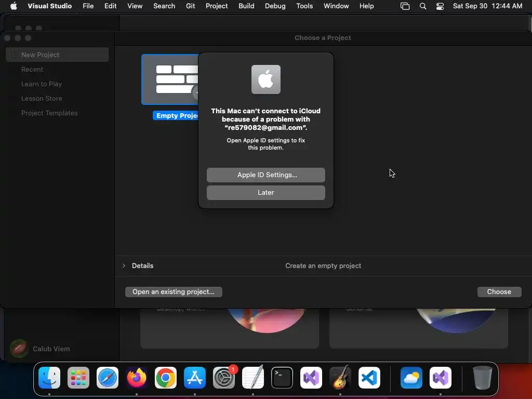Viewport: 532px width, 399px height.
Task: Open the Trash in the Dock
Action: coord(482,378)
